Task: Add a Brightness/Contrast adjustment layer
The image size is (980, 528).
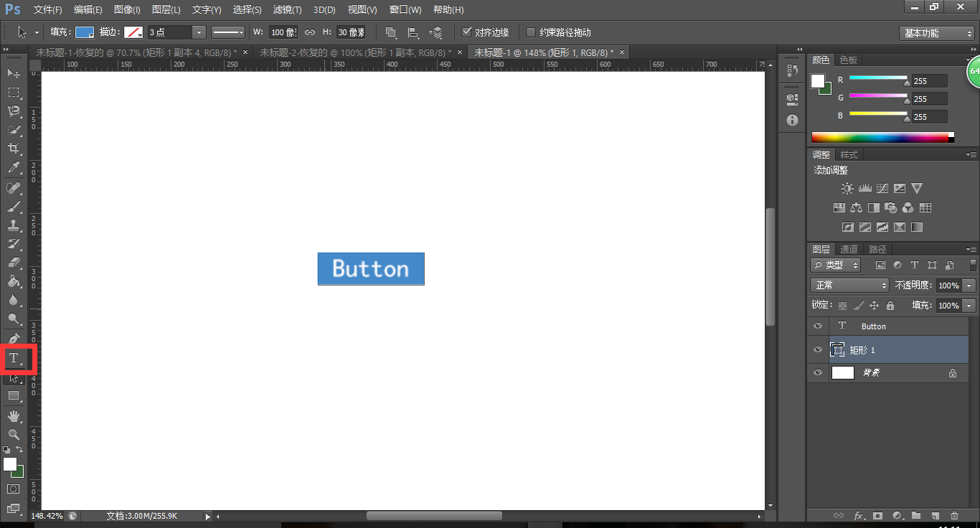Action: click(847, 188)
